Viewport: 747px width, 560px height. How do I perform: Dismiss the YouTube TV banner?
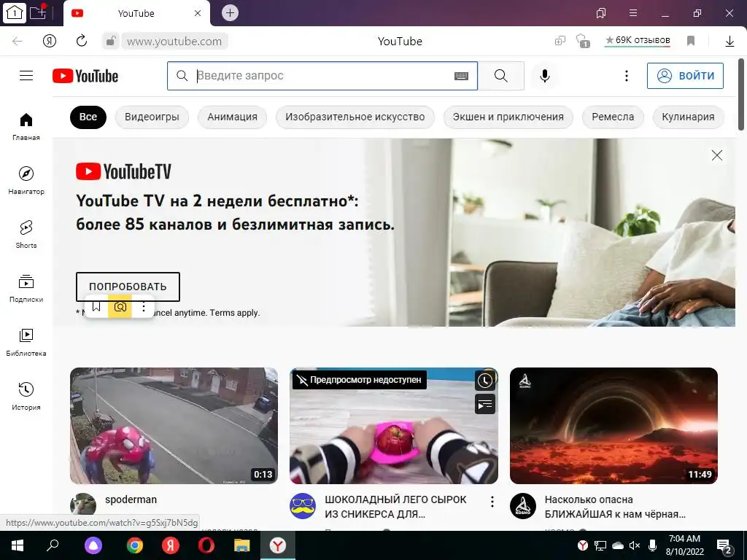pos(716,155)
